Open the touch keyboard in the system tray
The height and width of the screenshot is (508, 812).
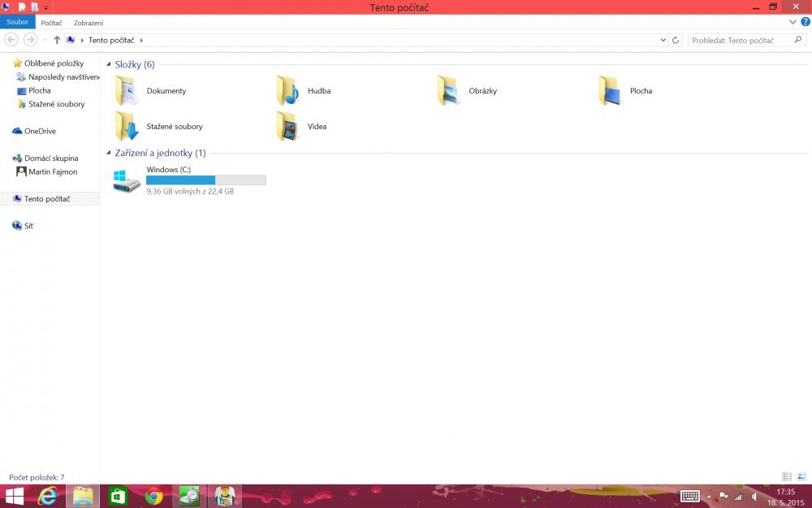click(x=690, y=496)
